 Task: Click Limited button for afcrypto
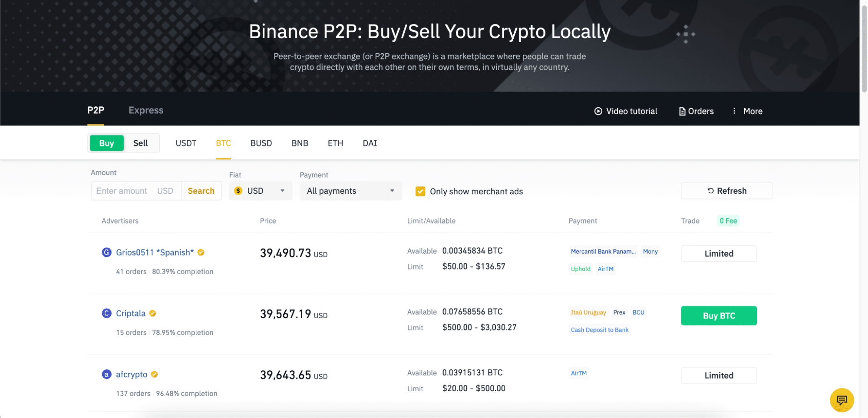719,375
